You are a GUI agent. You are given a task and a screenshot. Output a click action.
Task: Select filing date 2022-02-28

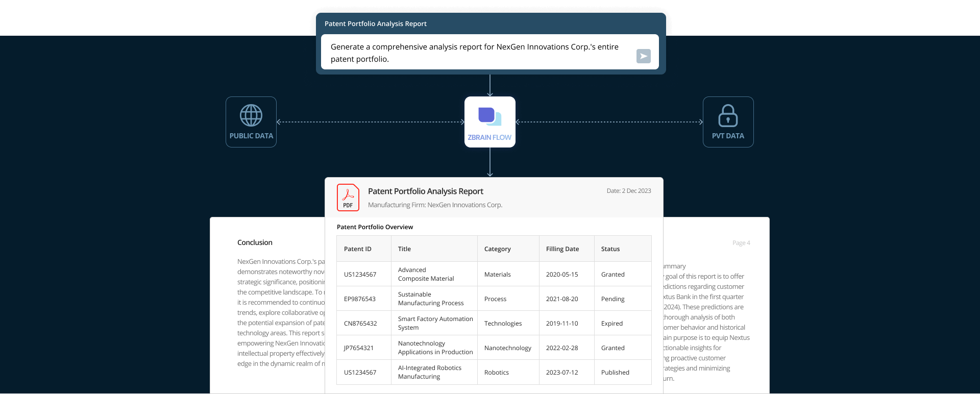point(562,348)
